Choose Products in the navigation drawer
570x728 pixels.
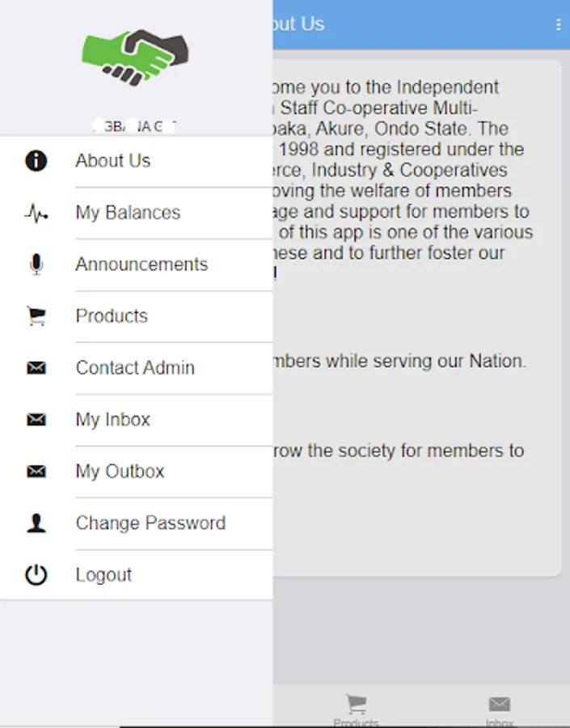112,316
